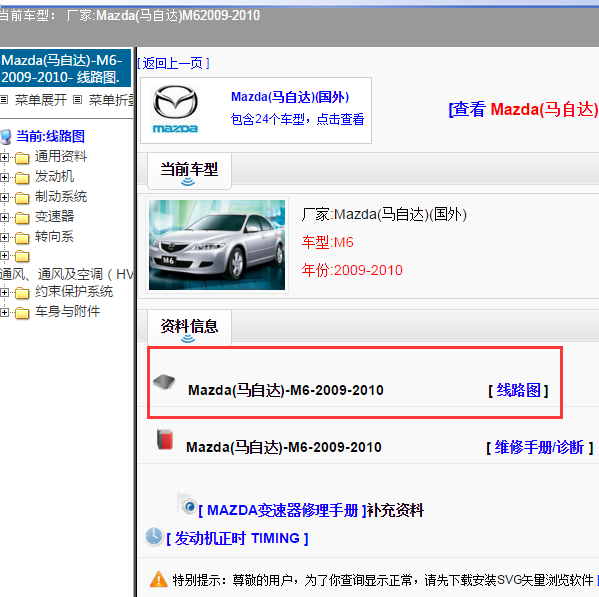Screen dimensions: 599x597
Task: Expand the 车身与附件 tree node
Action: (x=4, y=312)
